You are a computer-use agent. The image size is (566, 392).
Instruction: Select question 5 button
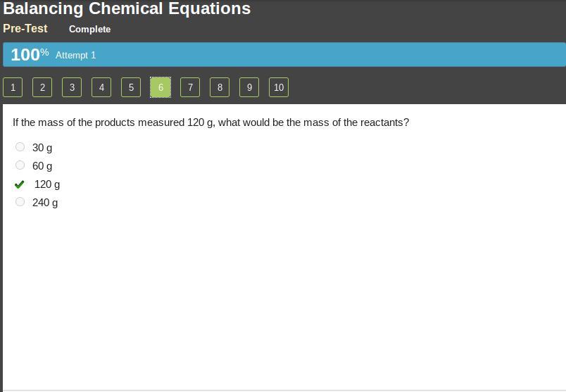(131, 87)
